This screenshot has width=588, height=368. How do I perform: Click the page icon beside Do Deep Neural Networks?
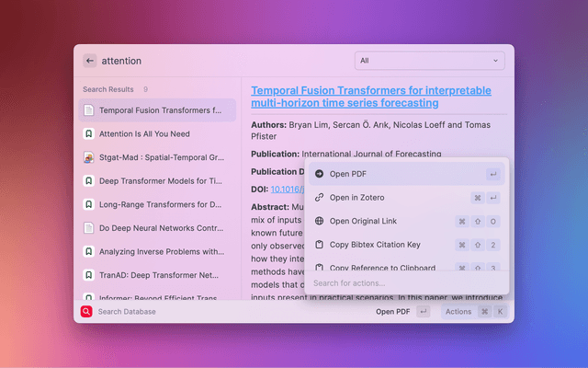[x=88, y=227]
